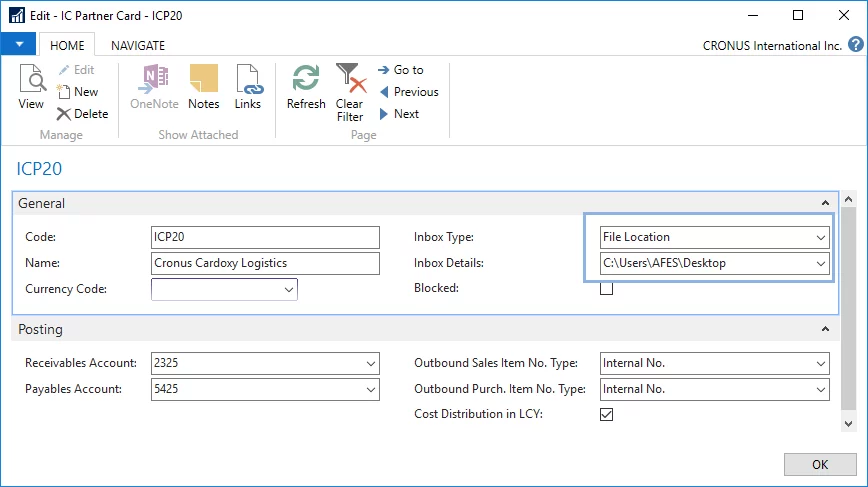Uncheck Cost Distribution in LCY

click(x=606, y=414)
